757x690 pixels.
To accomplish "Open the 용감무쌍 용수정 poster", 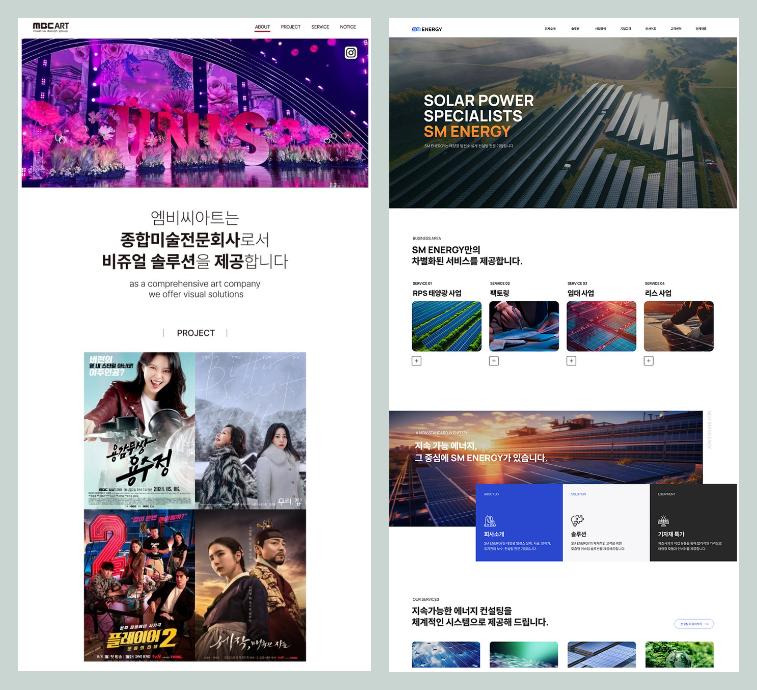I will pyautogui.click(x=140, y=430).
